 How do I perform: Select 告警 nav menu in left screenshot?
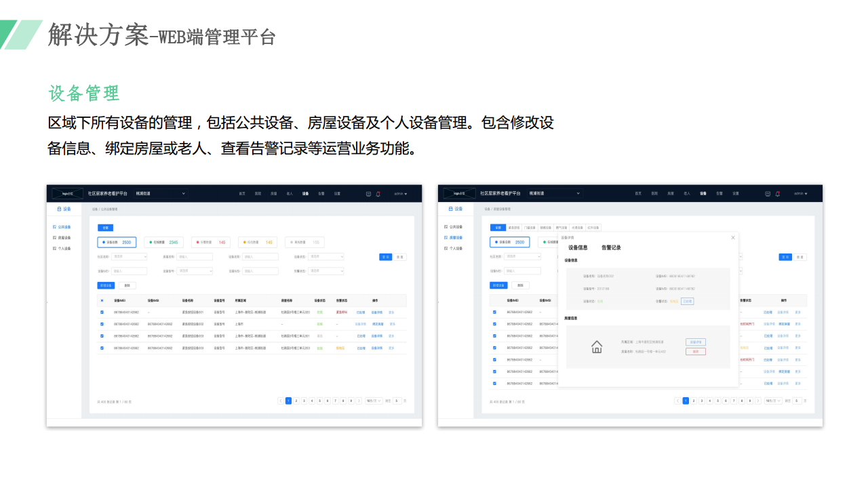(x=321, y=194)
